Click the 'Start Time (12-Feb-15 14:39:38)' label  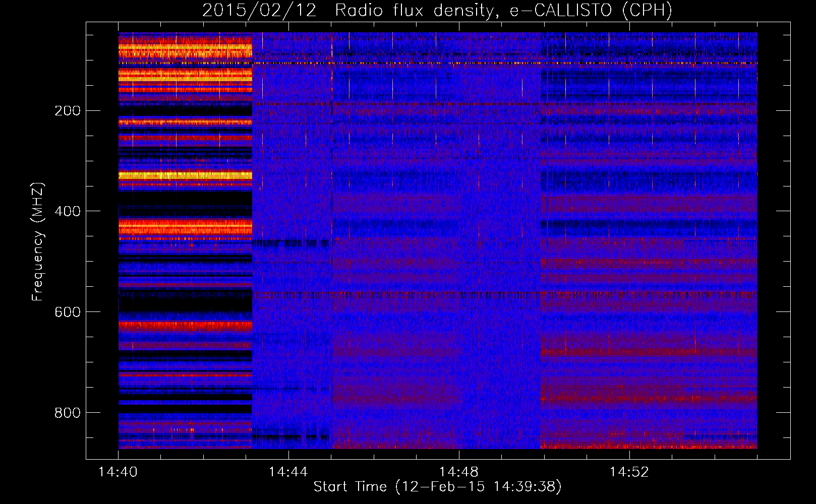(437, 487)
